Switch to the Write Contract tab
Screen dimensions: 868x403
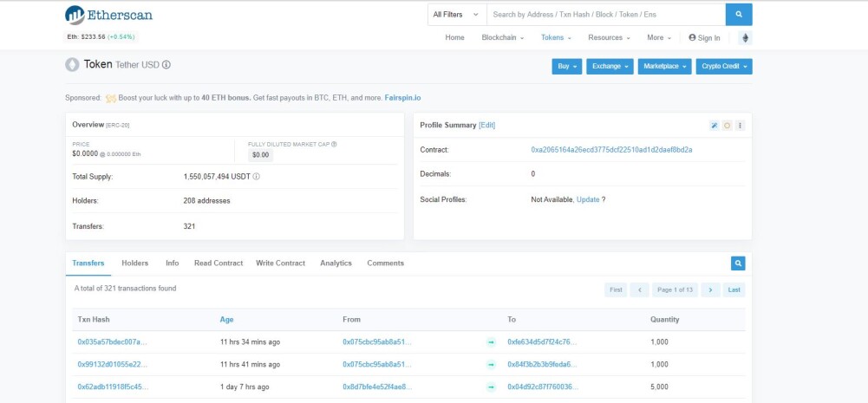(x=281, y=263)
